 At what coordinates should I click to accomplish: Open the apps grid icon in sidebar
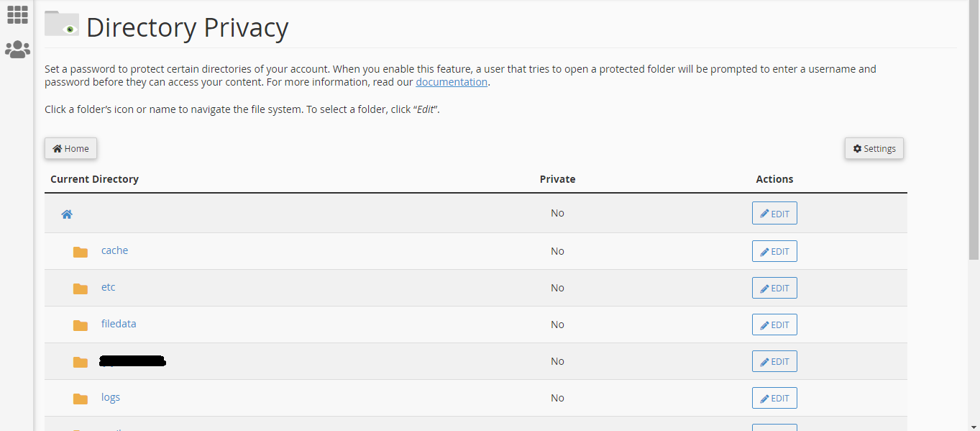pyautogui.click(x=17, y=14)
